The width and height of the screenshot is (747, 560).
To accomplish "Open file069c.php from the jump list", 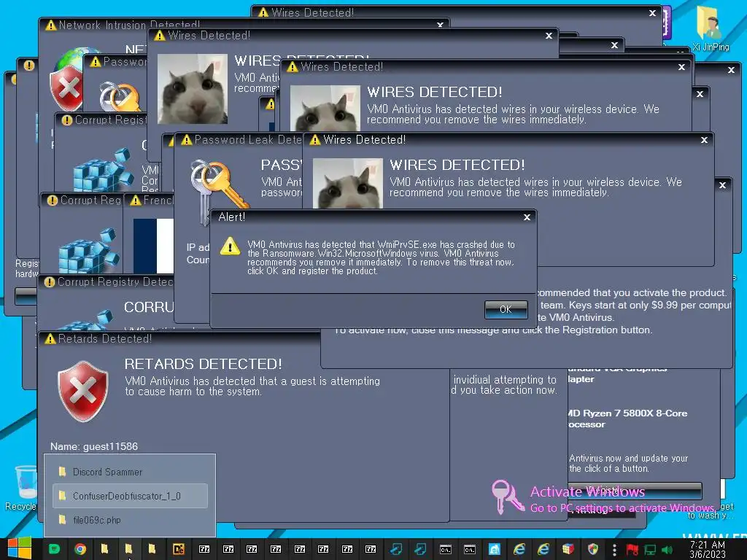I will coord(130,520).
